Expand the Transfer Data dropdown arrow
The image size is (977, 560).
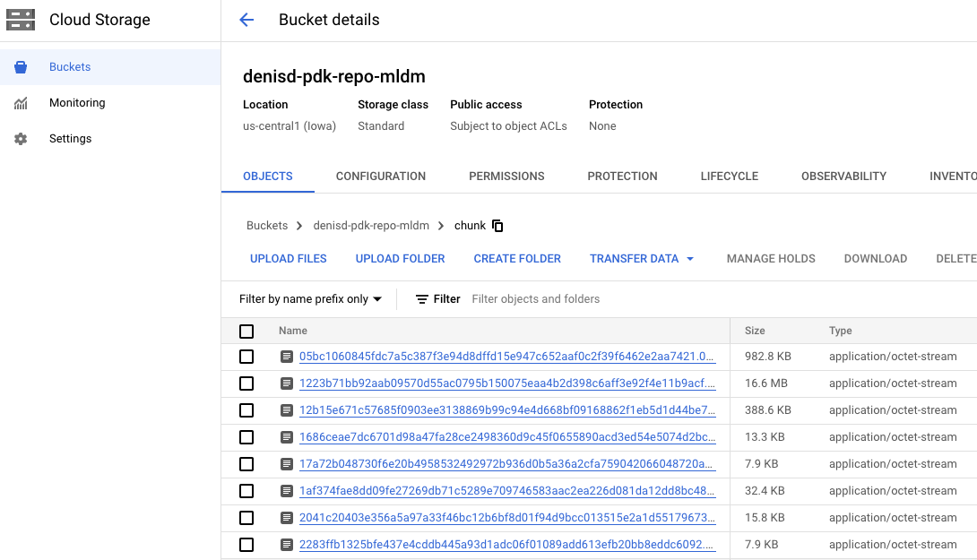click(690, 259)
